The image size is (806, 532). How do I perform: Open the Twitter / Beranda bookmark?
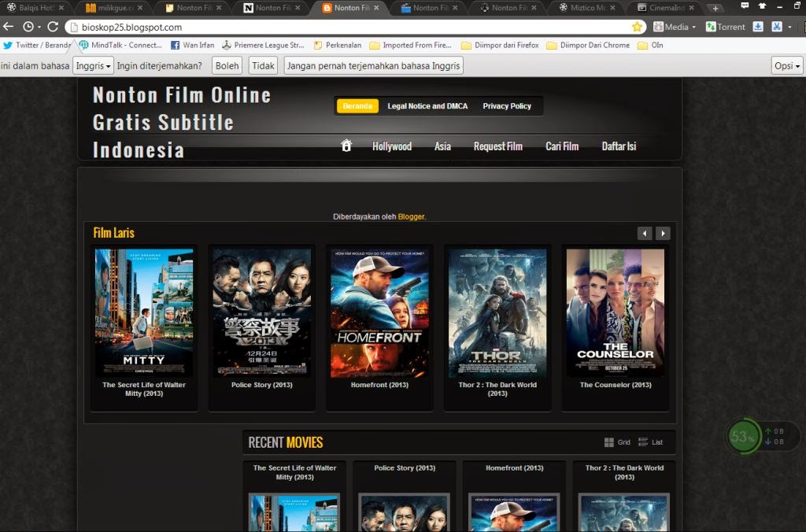point(36,45)
